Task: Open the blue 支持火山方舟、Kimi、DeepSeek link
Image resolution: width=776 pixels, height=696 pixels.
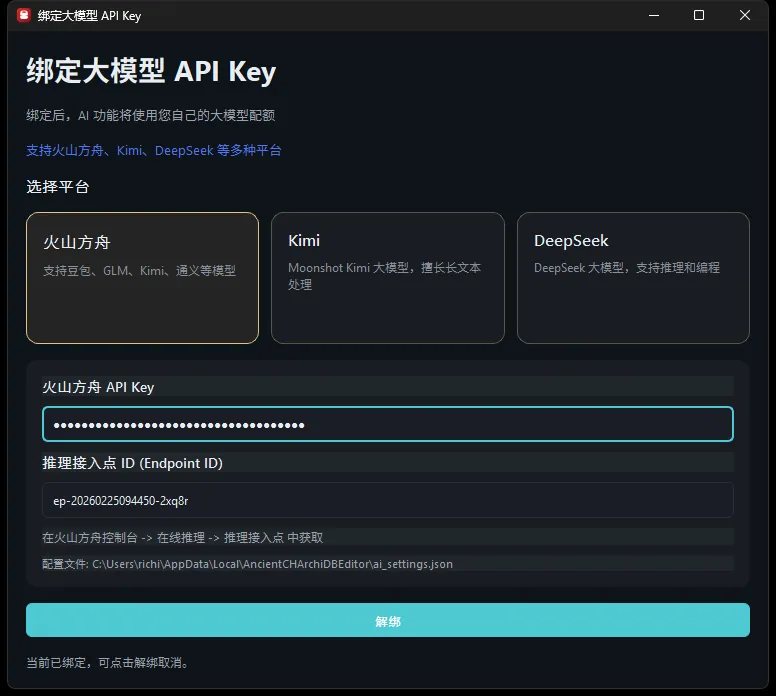Action: 154,150
